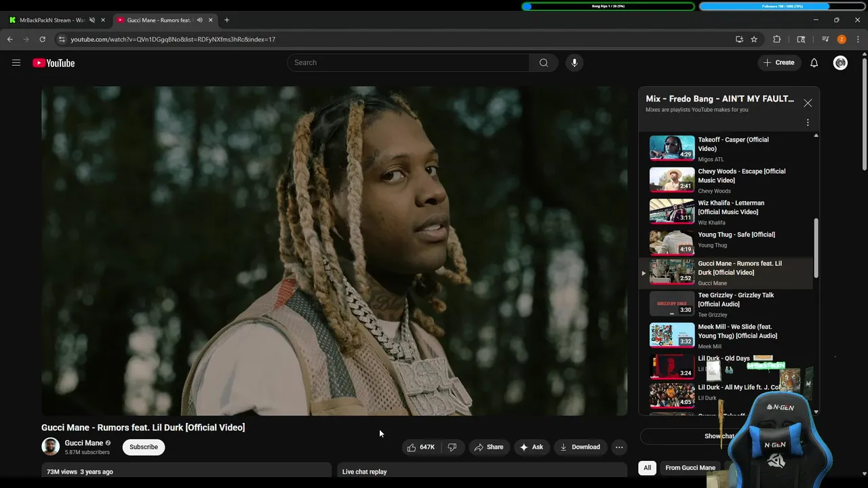Subscribe to the Gucci Mane channel
Viewport: 868px width, 488px height.
coord(144,447)
